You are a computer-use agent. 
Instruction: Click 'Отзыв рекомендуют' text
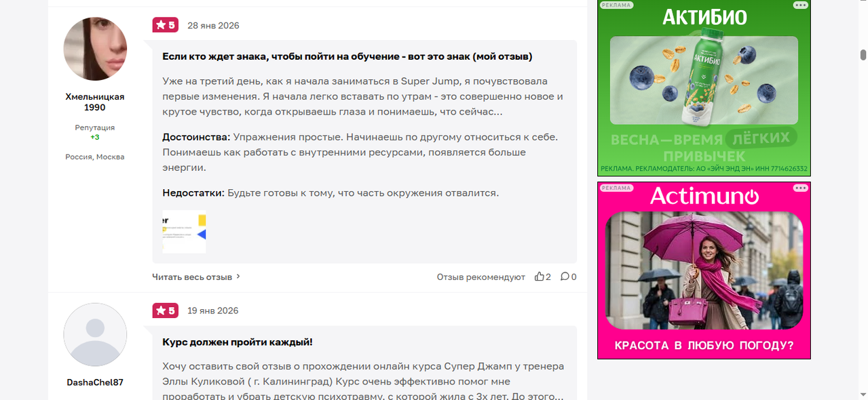[481, 277]
